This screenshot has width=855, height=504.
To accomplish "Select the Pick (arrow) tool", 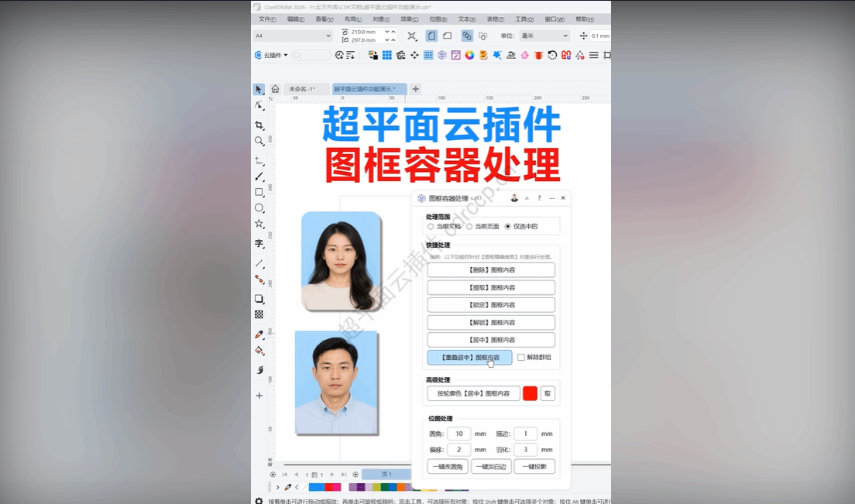I will [x=259, y=89].
